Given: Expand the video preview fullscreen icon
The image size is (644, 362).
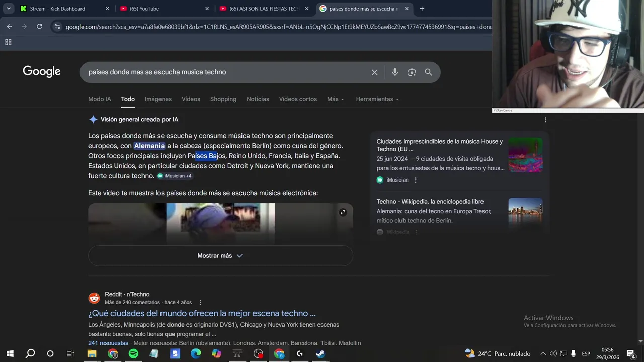Looking at the screenshot, I should coord(343,212).
